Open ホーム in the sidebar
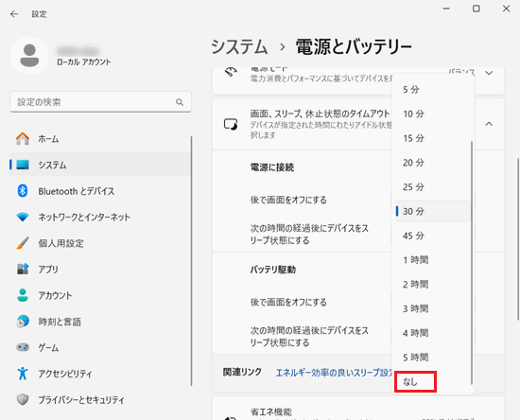520x420 pixels. pyautogui.click(x=100, y=139)
